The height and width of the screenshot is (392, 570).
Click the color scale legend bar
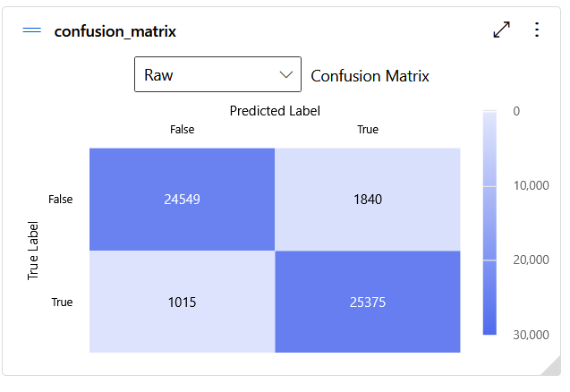(489, 222)
